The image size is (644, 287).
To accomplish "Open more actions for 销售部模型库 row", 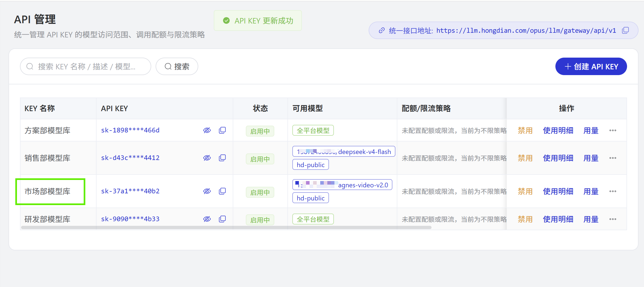I will (x=613, y=158).
